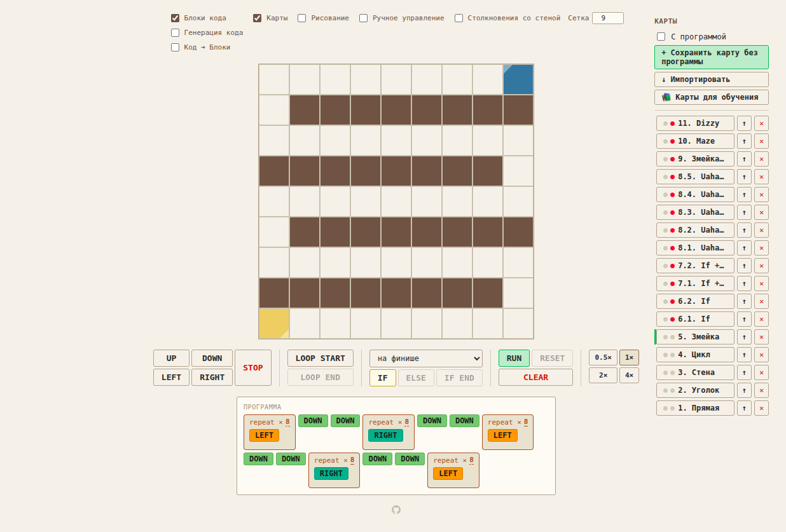Delete map 6.1. If with × icon
Screen dimensions: 786x532
tap(761, 319)
